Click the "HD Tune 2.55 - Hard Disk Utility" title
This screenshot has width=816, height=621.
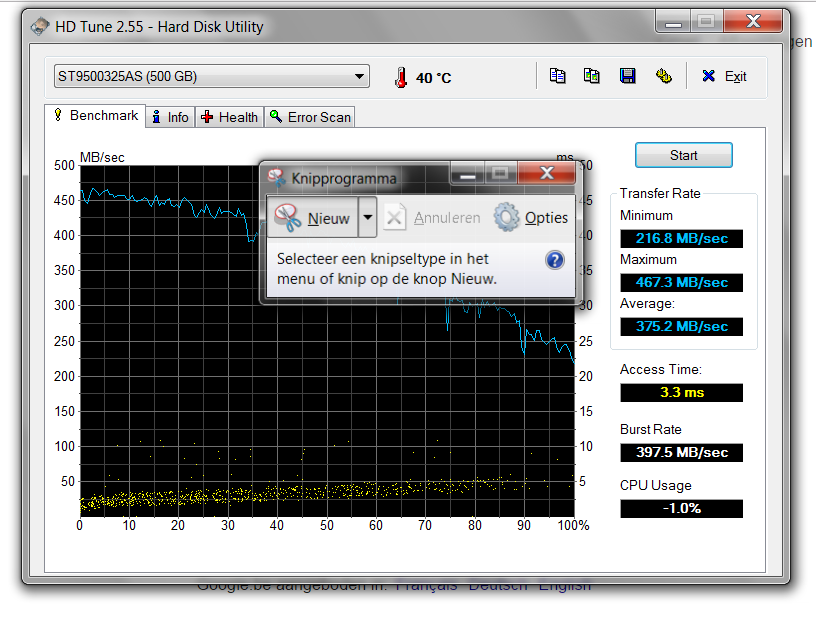tap(159, 27)
